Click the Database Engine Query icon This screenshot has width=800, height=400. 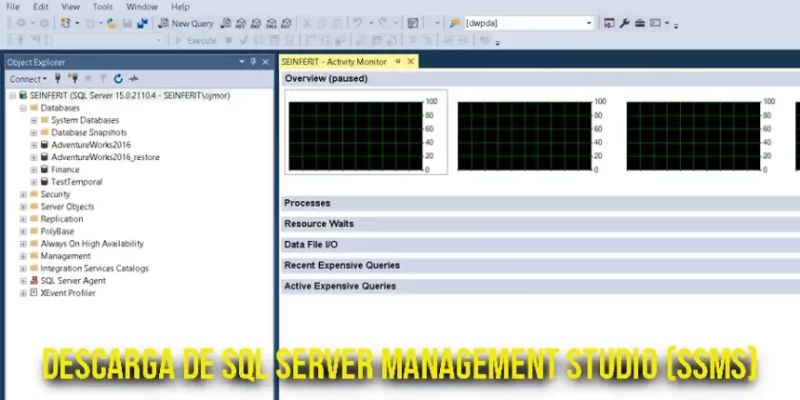(226, 23)
